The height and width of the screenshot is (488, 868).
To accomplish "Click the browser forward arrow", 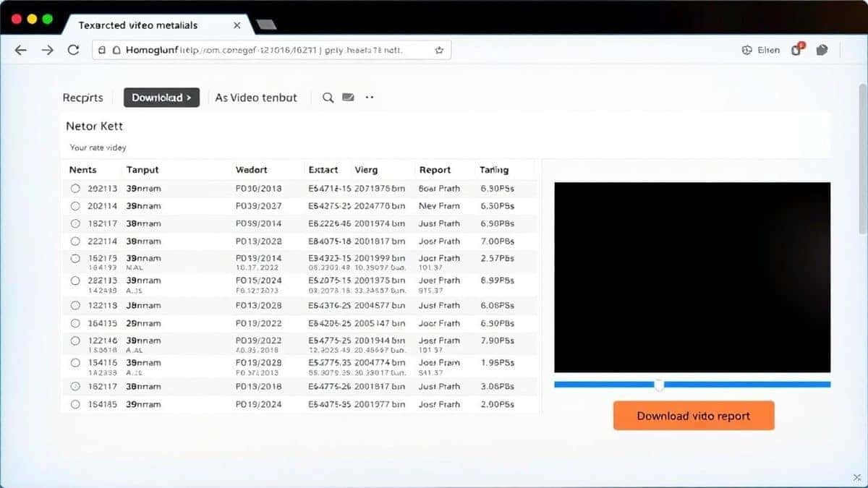I will pyautogui.click(x=47, y=50).
